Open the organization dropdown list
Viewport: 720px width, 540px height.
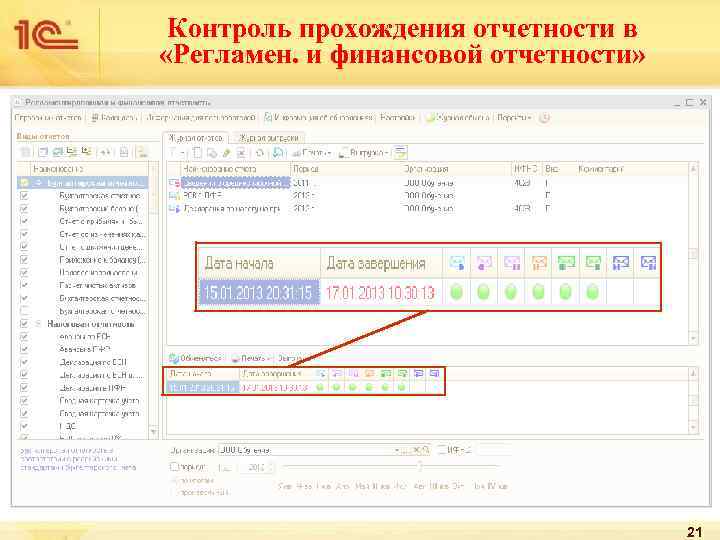398,450
